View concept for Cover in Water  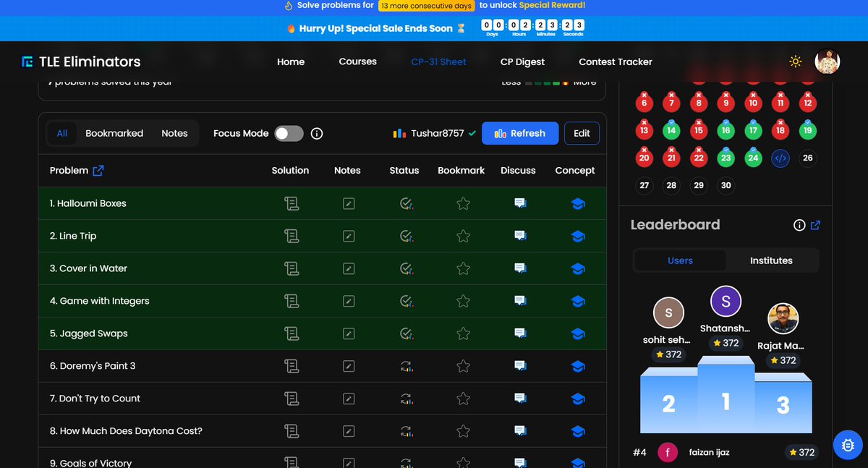point(577,268)
